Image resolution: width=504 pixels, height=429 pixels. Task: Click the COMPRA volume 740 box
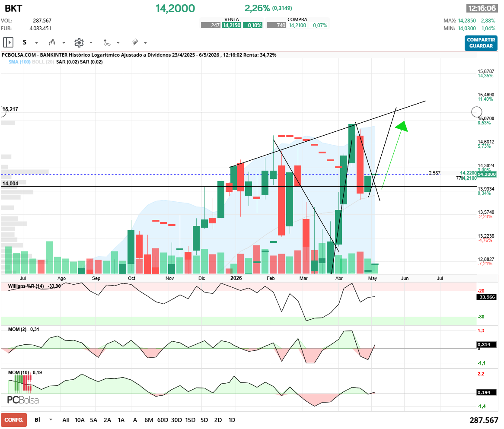point(276,25)
